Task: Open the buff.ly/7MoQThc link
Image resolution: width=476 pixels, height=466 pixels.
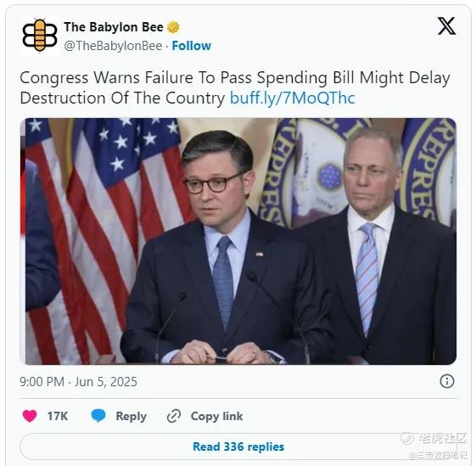Action: coord(293,98)
